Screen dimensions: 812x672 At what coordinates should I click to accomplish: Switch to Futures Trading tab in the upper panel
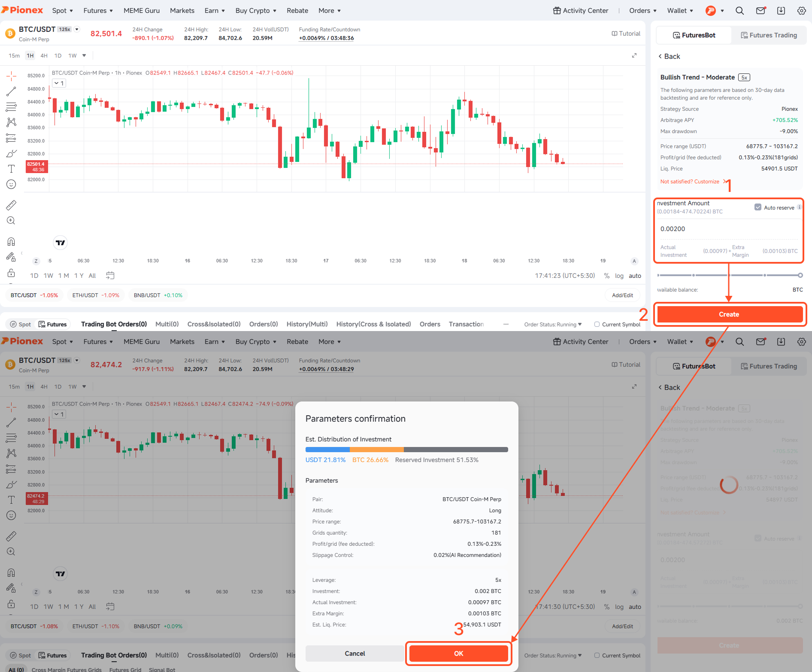tap(769, 35)
